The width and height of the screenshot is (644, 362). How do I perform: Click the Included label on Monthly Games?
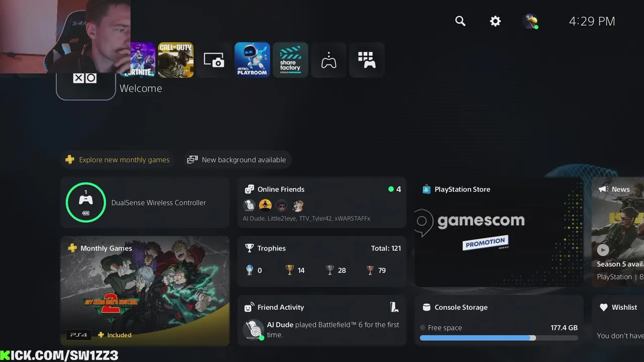119,335
